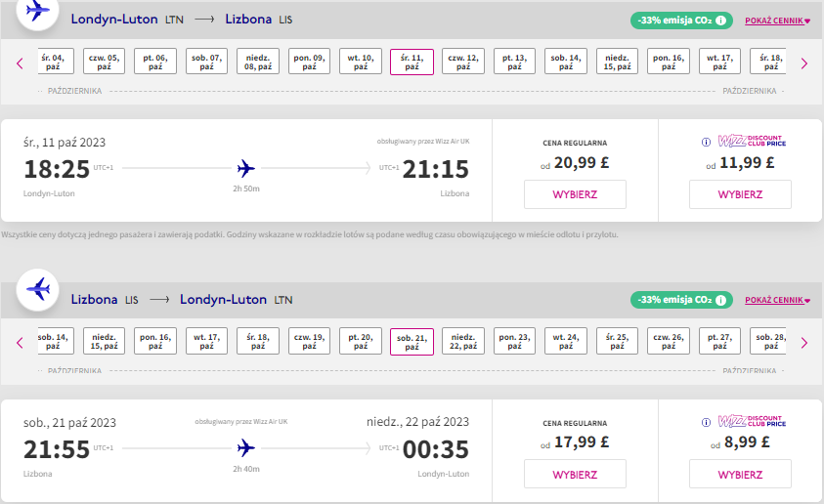Viewport: 824px width, 504px height.
Task: Click WIZZ Discount Club logo above 11,99 £
Action: point(752,141)
